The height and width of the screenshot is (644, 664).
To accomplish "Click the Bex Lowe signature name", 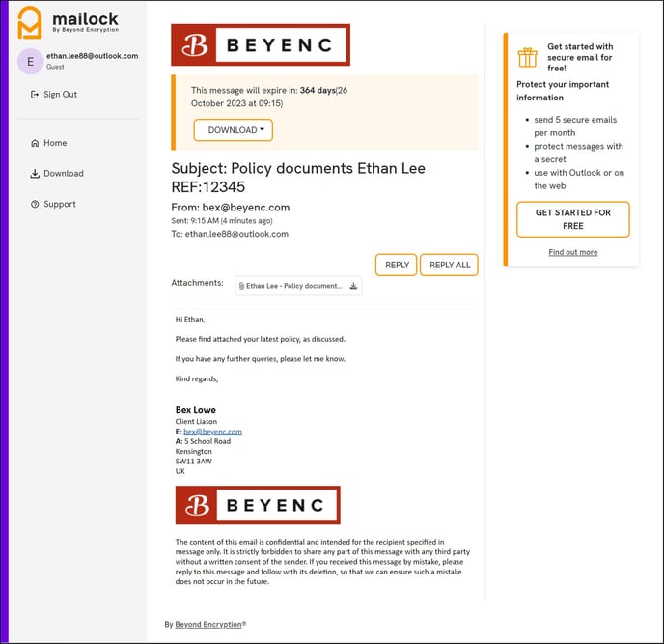I will click(196, 410).
